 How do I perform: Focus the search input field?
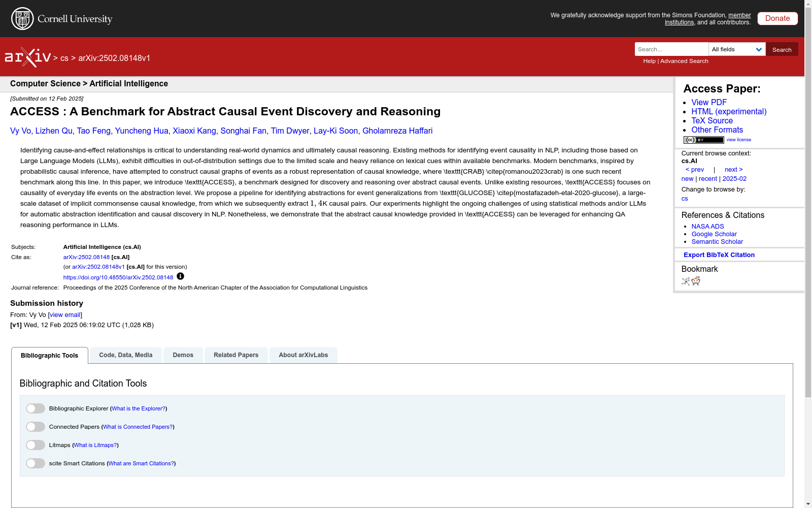(671, 49)
